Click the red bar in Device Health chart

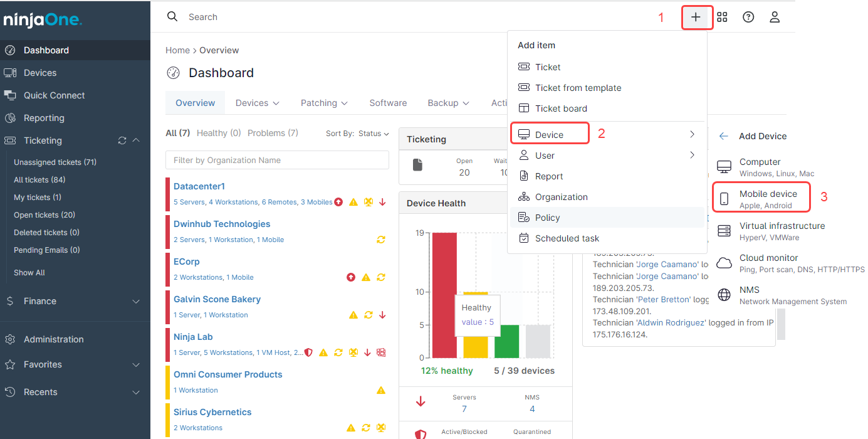coord(444,295)
